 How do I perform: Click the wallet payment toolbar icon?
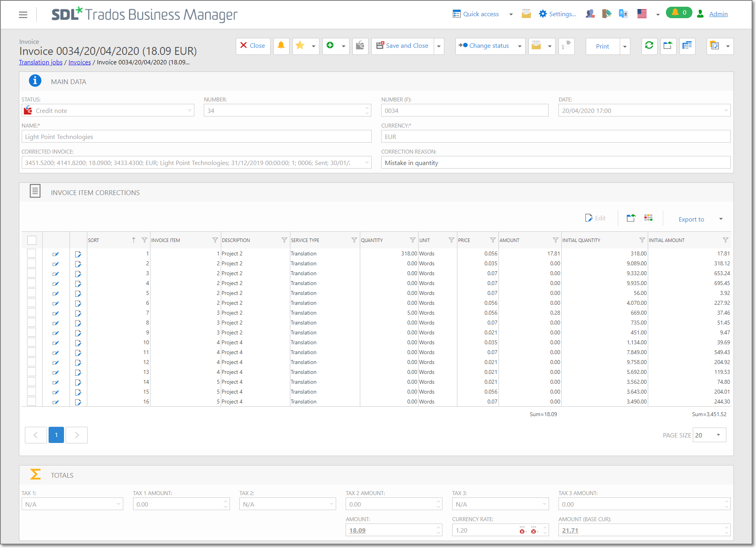(x=360, y=46)
